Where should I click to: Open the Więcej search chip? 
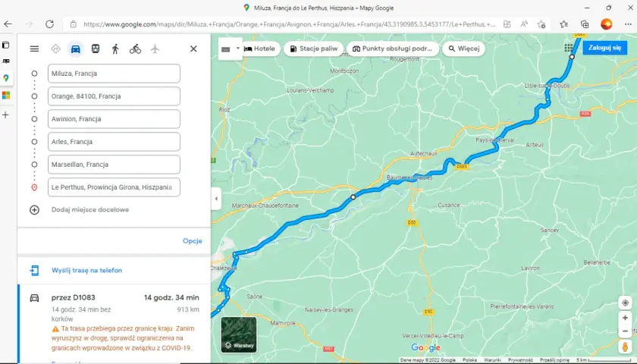[463, 49]
